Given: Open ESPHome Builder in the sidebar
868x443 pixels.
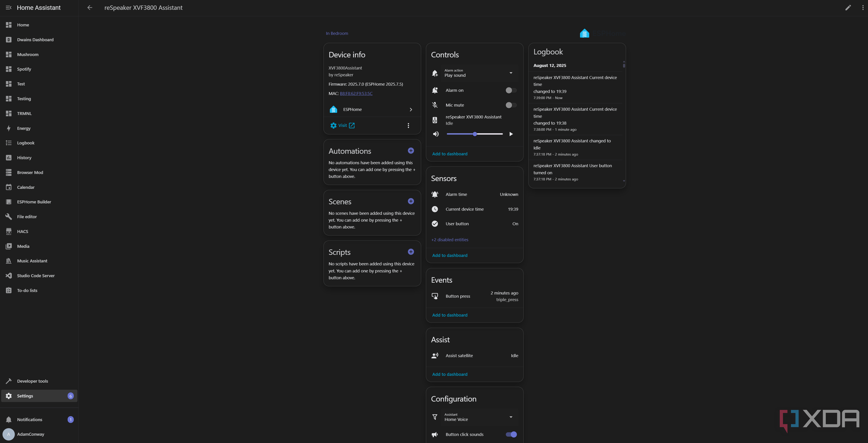Looking at the screenshot, I should (x=34, y=202).
